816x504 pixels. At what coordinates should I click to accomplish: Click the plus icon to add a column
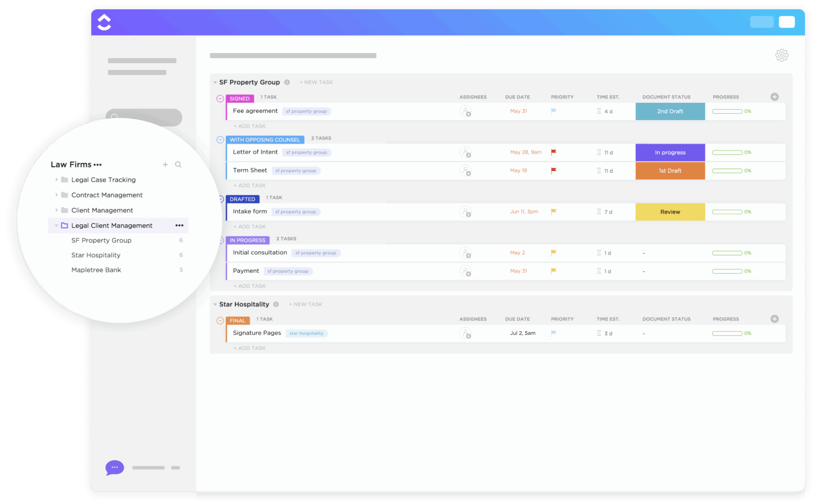(774, 97)
